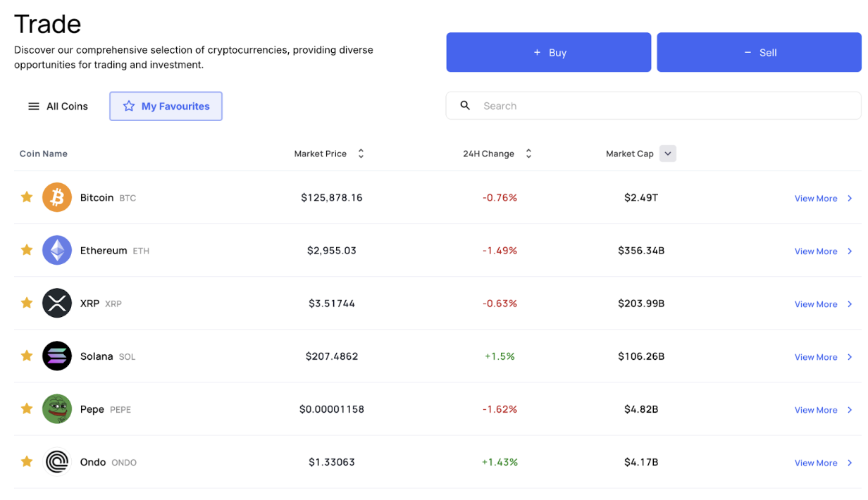868x500 pixels.
Task: Open View More for Solana
Action: click(x=816, y=357)
